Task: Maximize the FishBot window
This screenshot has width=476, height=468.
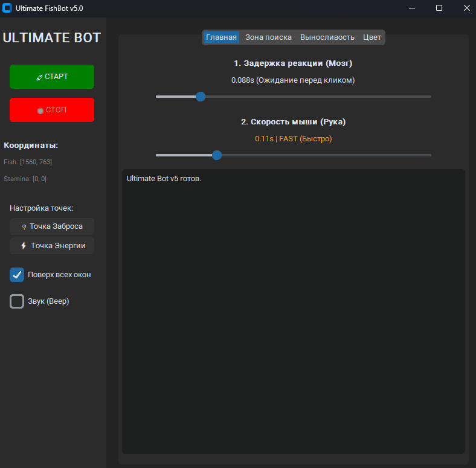Action: point(439,8)
